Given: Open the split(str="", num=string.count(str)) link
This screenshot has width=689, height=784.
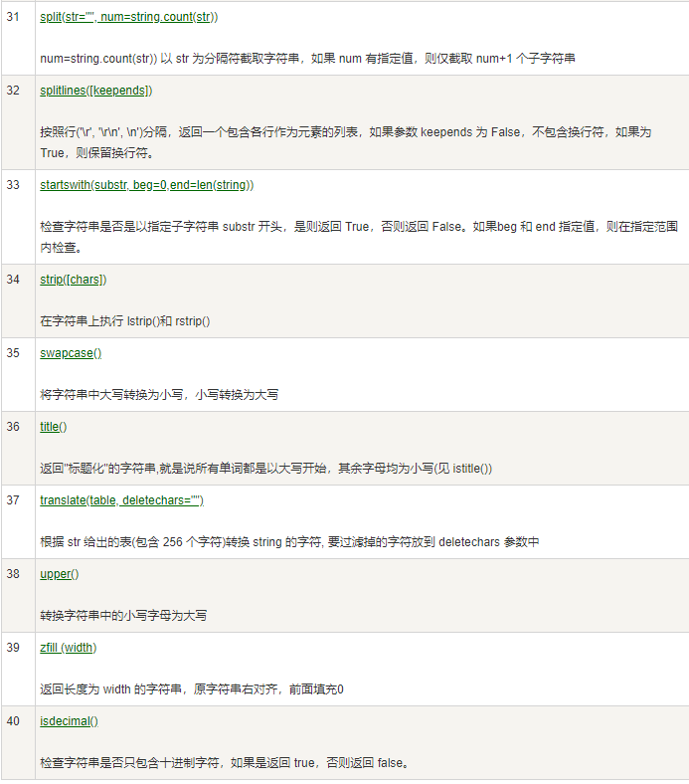Looking at the screenshot, I should click(129, 17).
